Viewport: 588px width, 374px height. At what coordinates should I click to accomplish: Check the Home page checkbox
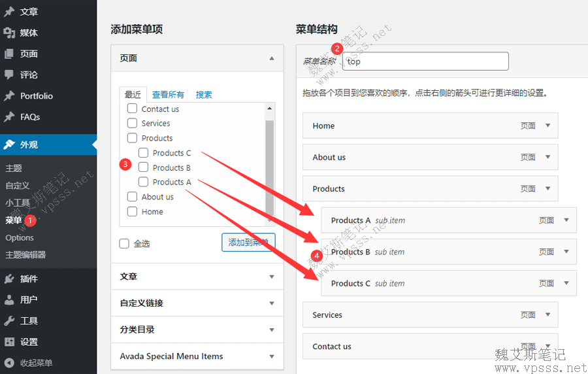coord(132,211)
